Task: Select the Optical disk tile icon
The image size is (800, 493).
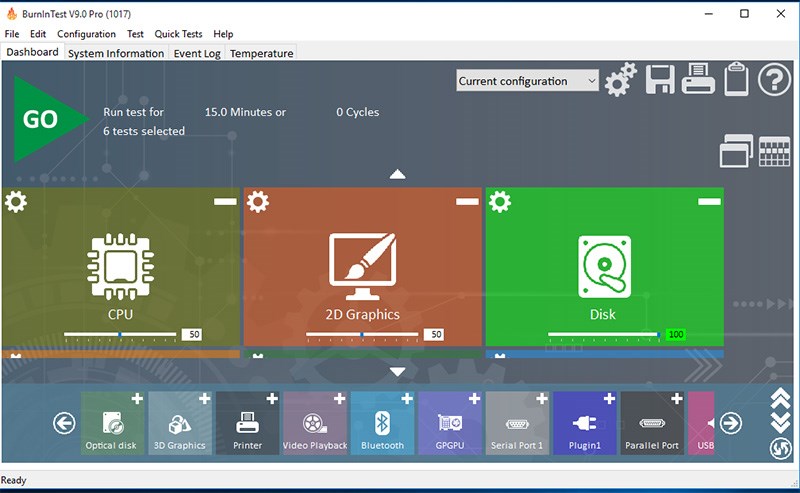Action: [x=112, y=423]
